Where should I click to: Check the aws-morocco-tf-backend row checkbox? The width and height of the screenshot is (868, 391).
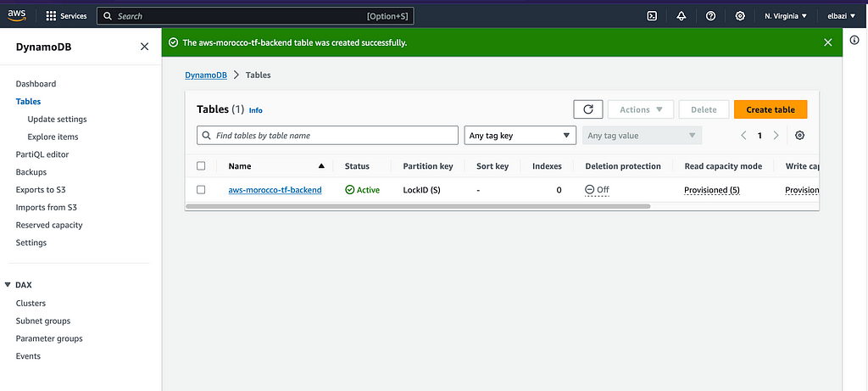click(x=201, y=189)
